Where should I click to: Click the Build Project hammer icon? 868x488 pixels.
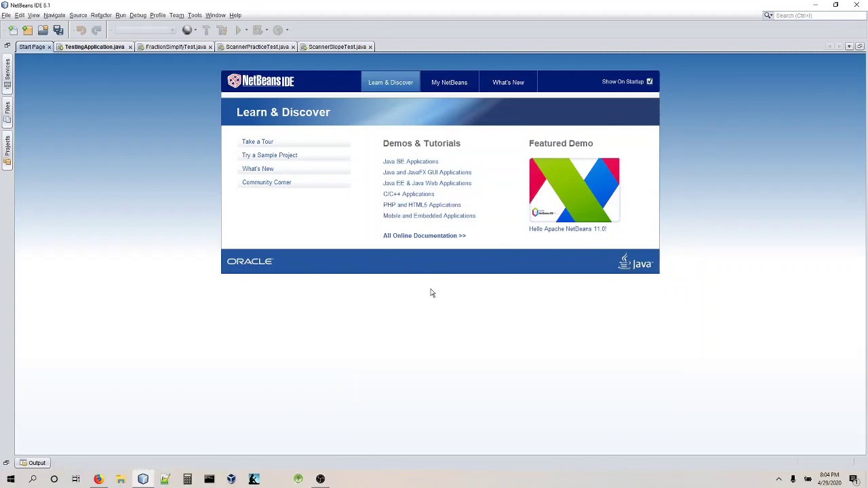[206, 30]
